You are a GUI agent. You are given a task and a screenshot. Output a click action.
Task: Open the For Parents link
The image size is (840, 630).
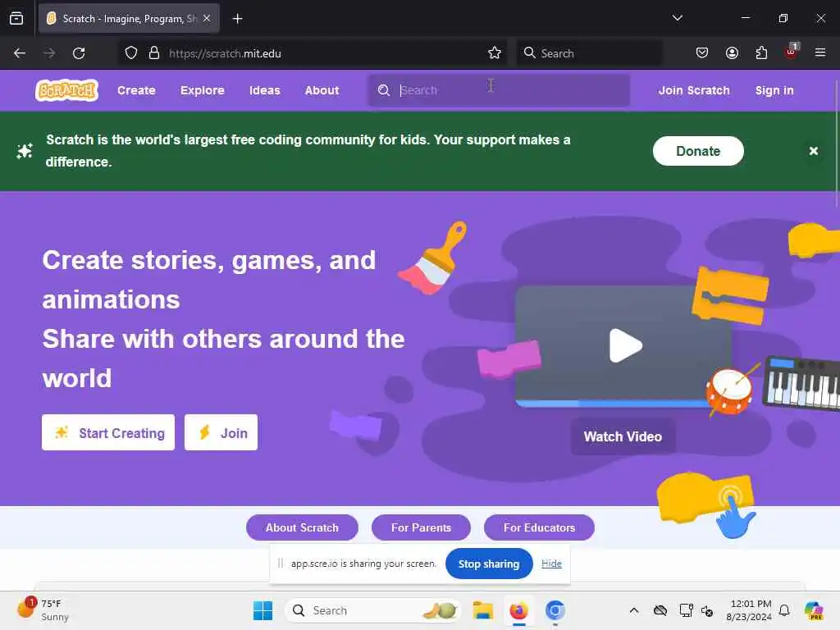(421, 527)
